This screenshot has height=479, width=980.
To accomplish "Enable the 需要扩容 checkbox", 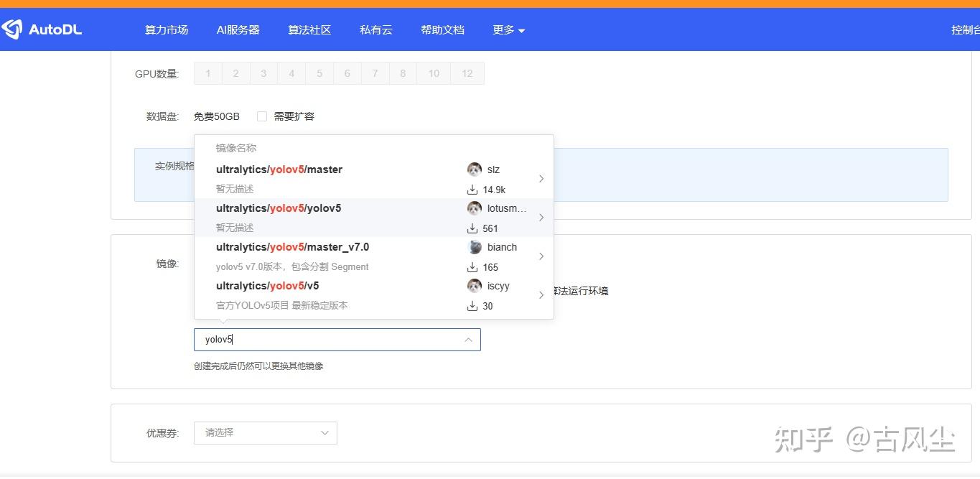I will [262, 116].
